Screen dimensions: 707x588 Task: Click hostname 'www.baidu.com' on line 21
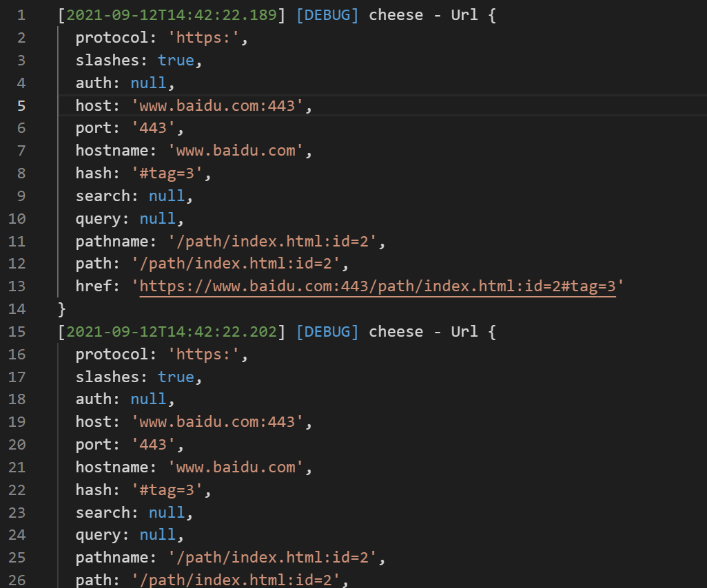tap(236, 468)
